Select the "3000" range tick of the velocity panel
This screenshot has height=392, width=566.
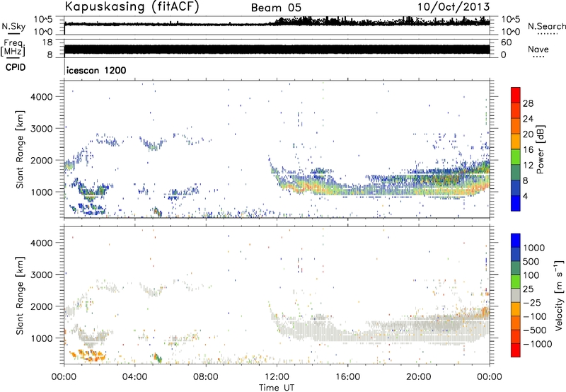click(x=42, y=275)
